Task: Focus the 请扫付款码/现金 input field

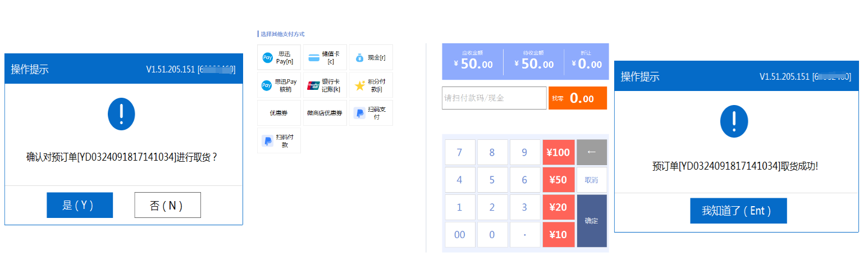Action: tap(494, 98)
